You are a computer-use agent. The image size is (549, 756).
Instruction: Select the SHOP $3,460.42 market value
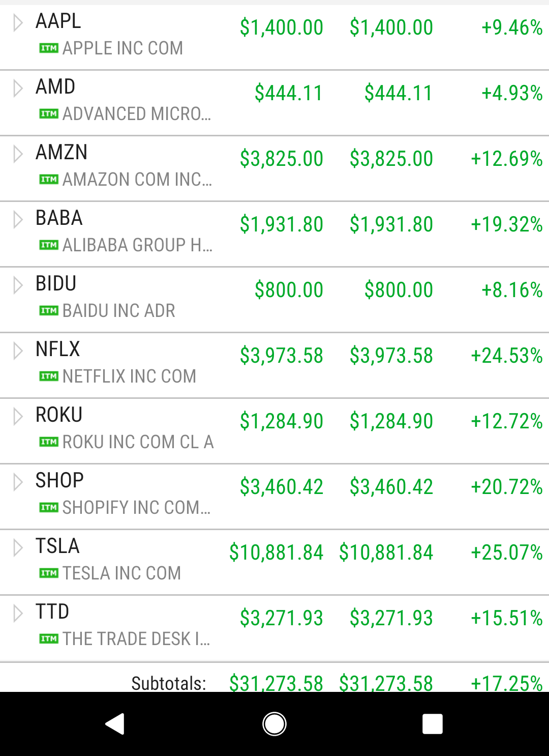pyautogui.click(x=282, y=487)
